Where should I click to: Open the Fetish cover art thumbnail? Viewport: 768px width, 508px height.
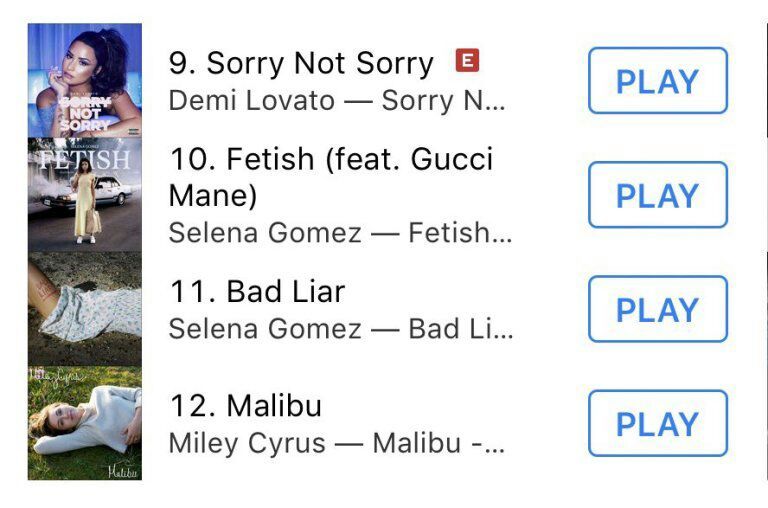(x=85, y=195)
